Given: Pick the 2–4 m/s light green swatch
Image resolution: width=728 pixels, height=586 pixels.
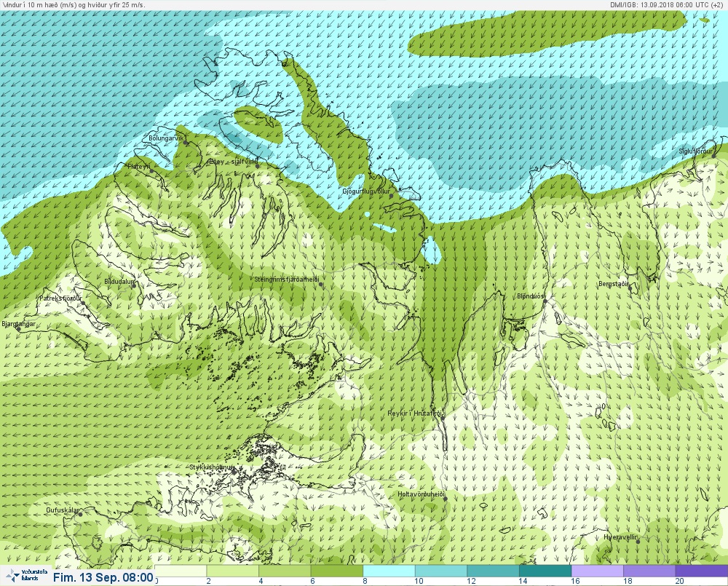Looking at the screenshot, I should pyautogui.click(x=233, y=571).
